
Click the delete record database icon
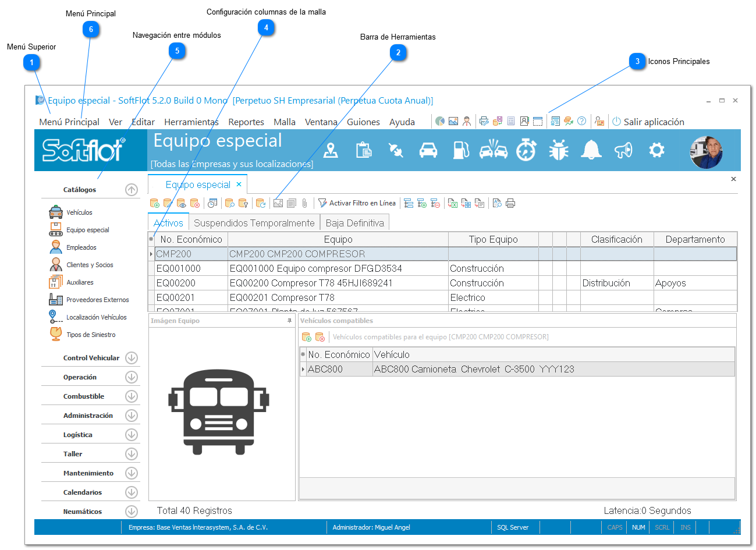[x=194, y=203]
